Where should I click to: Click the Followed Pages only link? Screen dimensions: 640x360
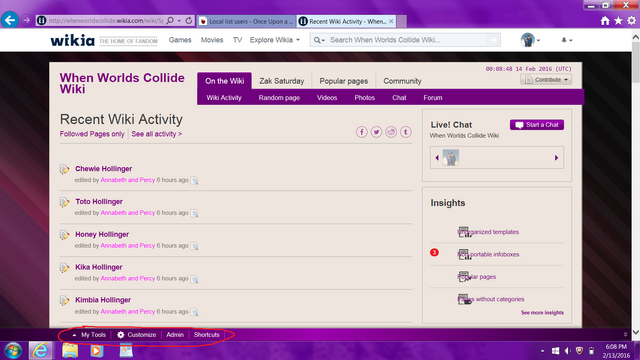(x=92, y=134)
